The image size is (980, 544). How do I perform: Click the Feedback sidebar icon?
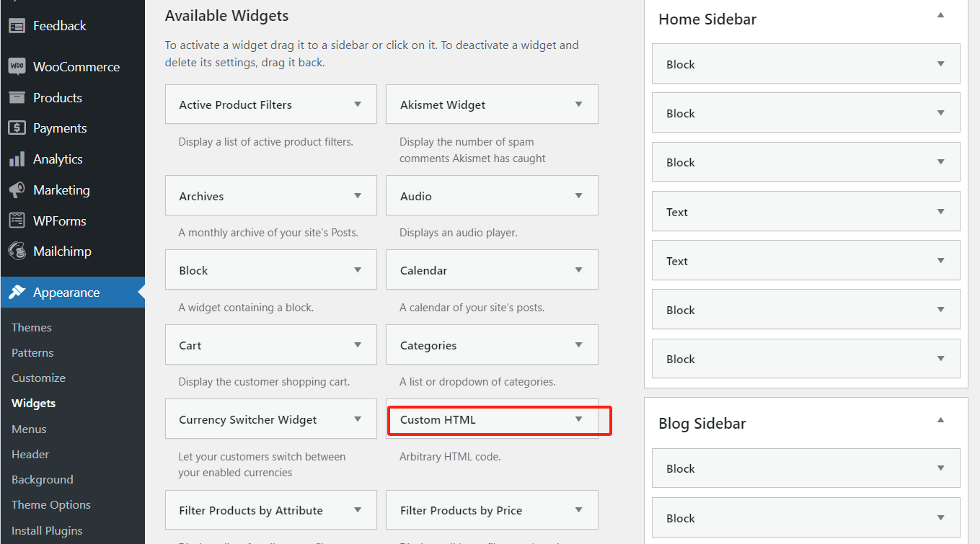pos(16,25)
